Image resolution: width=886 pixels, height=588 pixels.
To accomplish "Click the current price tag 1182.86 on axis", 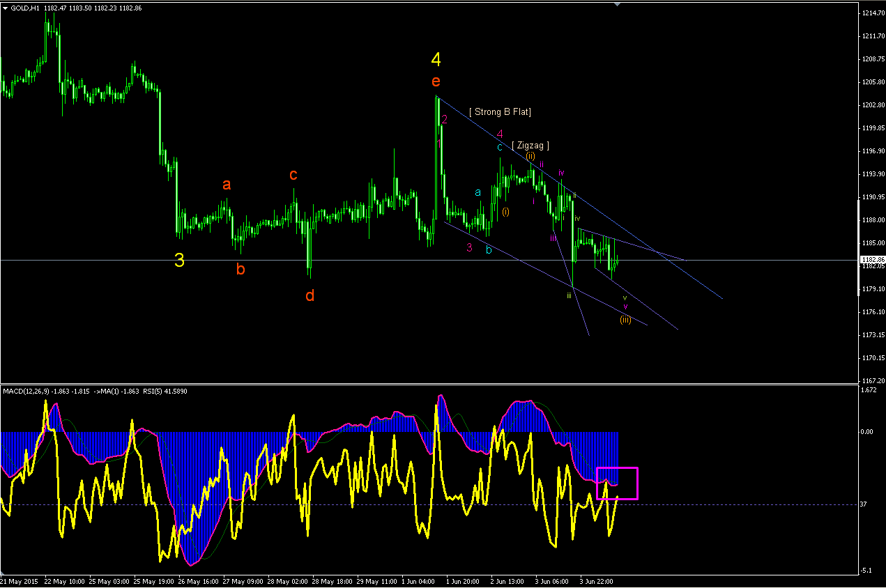I will [x=872, y=260].
